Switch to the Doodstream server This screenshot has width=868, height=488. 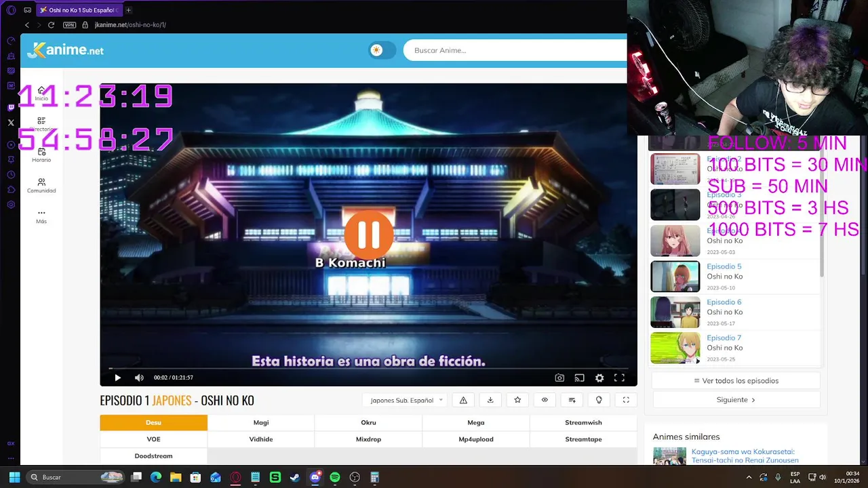(x=153, y=456)
